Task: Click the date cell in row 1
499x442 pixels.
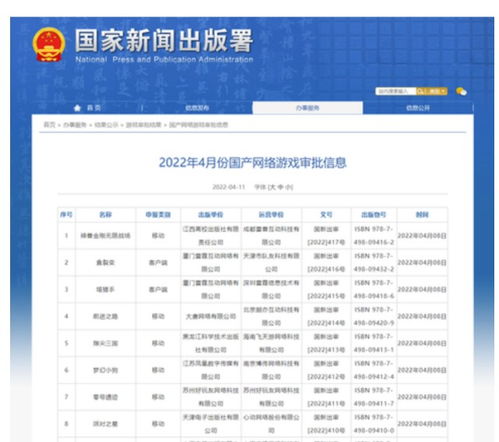Action: click(x=422, y=236)
